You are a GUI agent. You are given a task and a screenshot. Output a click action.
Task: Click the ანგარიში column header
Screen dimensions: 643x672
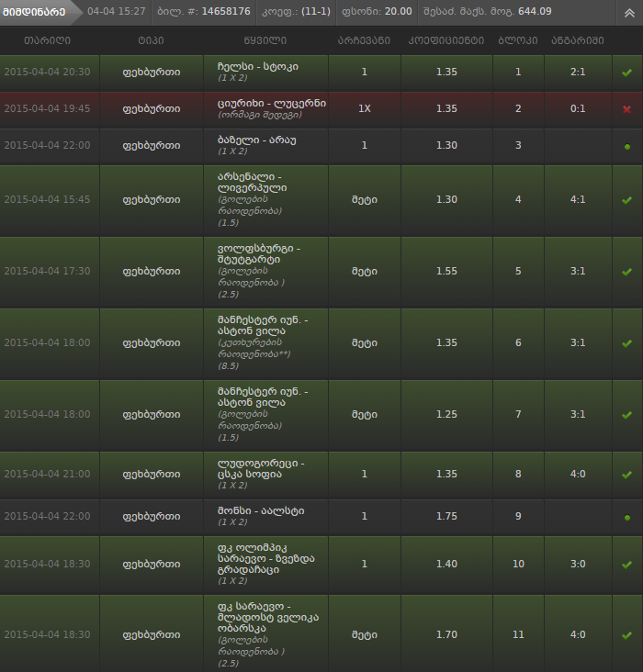pyautogui.click(x=578, y=40)
